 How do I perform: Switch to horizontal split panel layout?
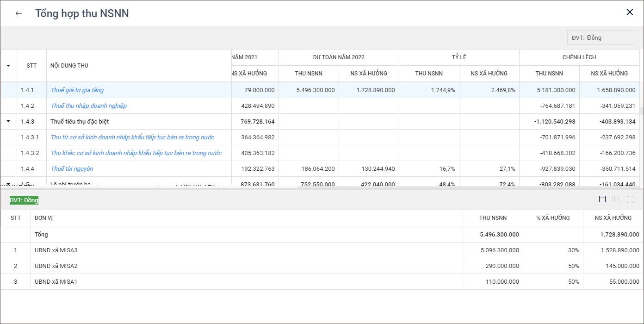point(602,199)
